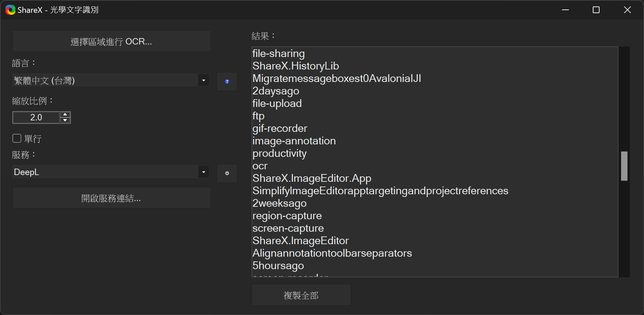This screenshot has width=644, height=315.
Task: Click the '5hoursago' result line
Action: coord(278,265)
